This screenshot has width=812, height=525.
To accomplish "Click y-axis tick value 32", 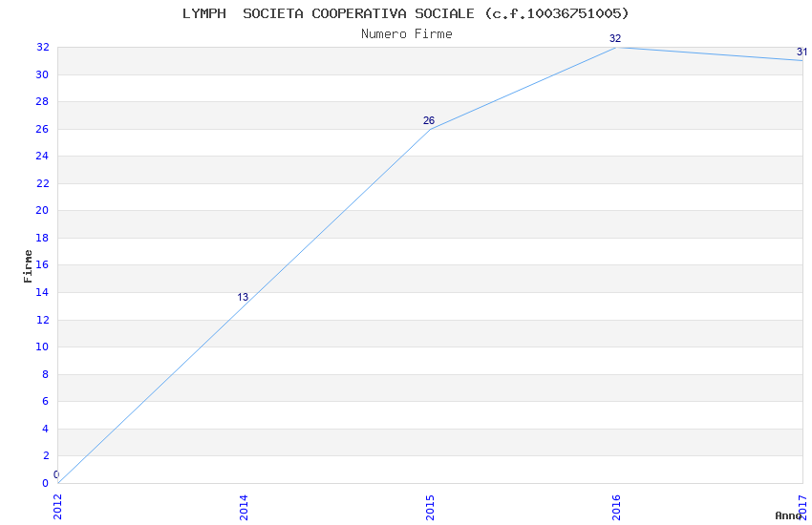I will (42, 47).
